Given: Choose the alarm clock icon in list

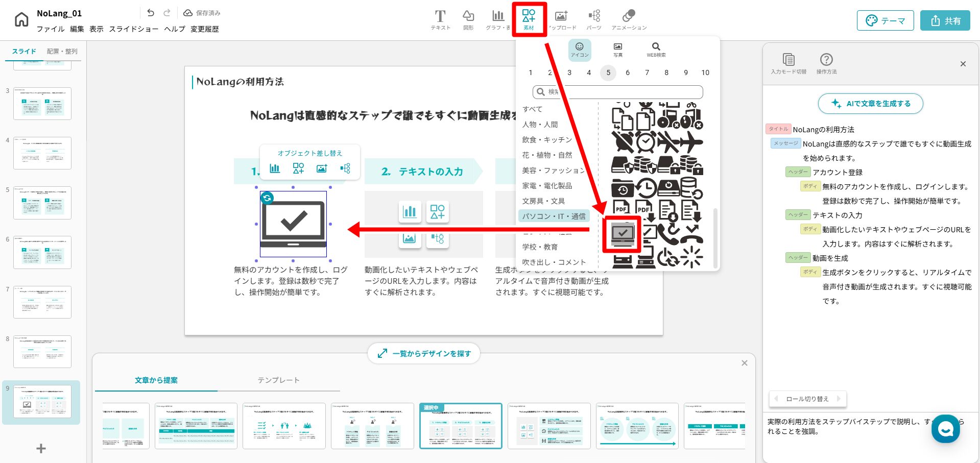Looking at the screenshot, I should pos(646,142).
